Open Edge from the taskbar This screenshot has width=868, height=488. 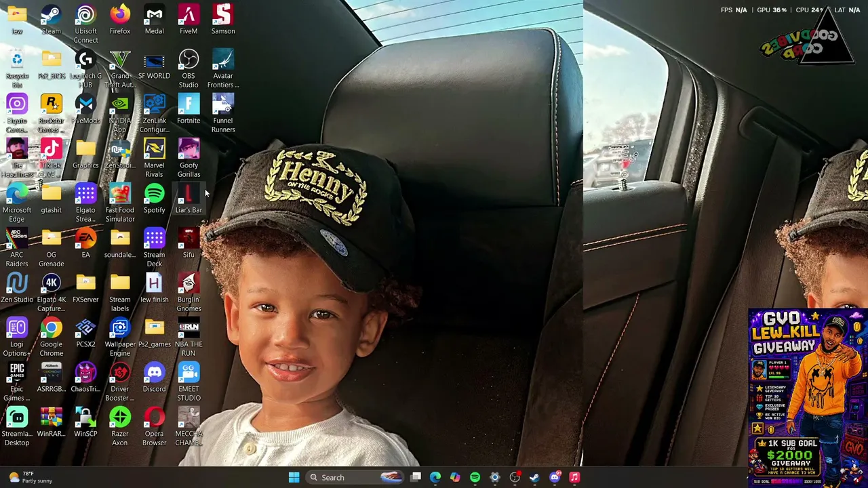[435, 477]
